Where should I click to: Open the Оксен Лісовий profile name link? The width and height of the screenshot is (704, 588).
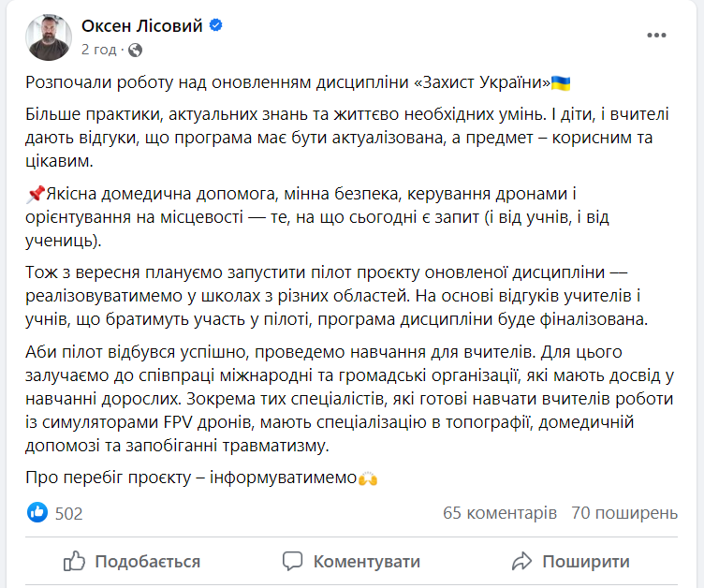coord(141,25)
